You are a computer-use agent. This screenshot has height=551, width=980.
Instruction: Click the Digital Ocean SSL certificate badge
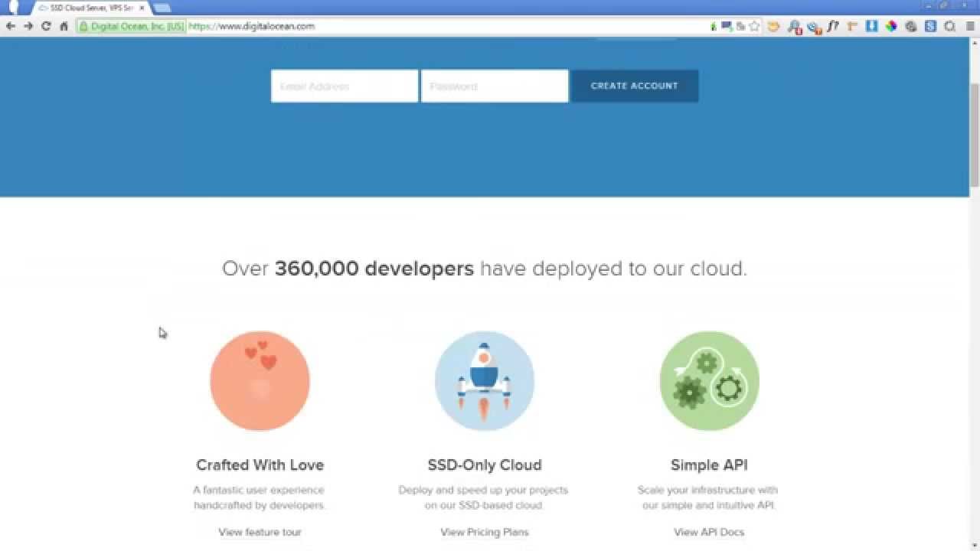click(x=131, y=26)
